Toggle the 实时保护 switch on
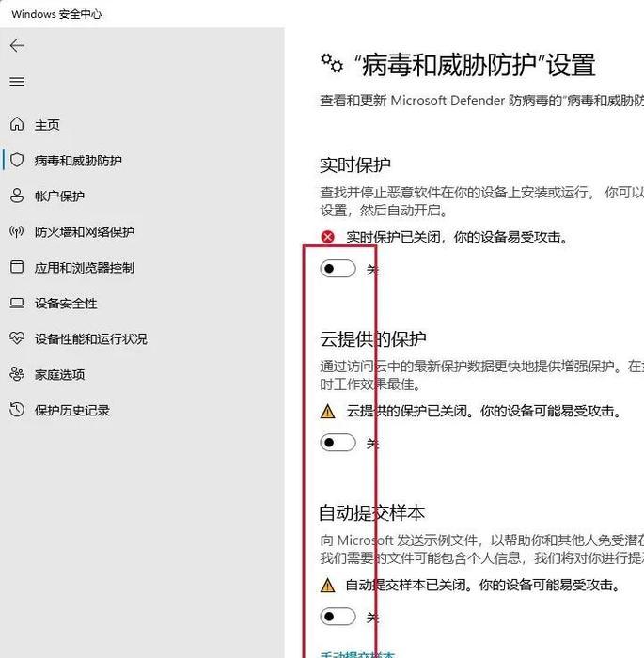 coord(338,269)
